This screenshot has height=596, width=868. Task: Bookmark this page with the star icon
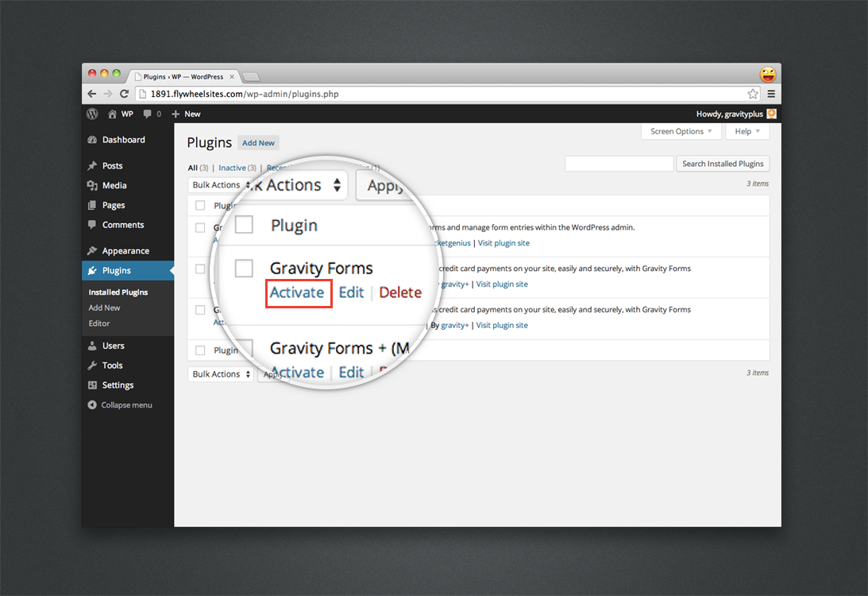[x=752, y=94]
